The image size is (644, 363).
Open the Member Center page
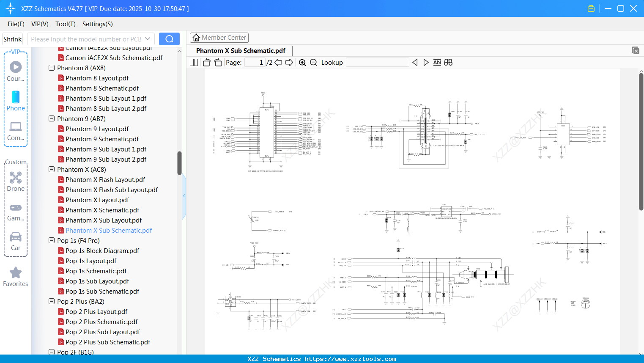click(x=219, y=37)
